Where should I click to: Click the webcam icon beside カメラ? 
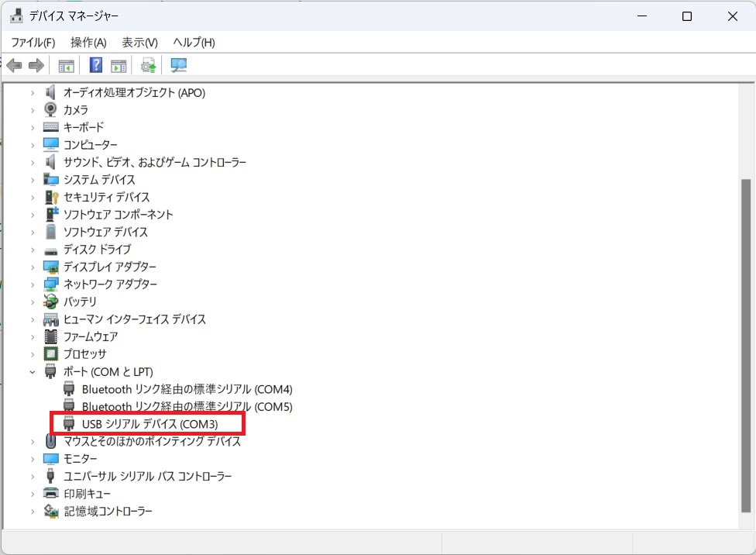pos(50,109)
